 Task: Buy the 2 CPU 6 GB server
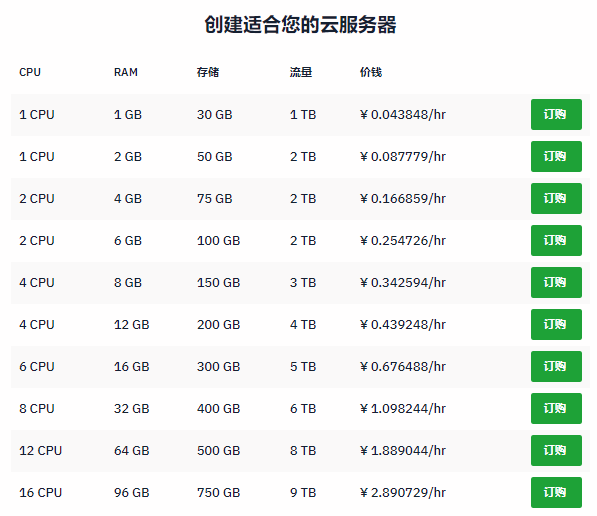pos(556,240)
